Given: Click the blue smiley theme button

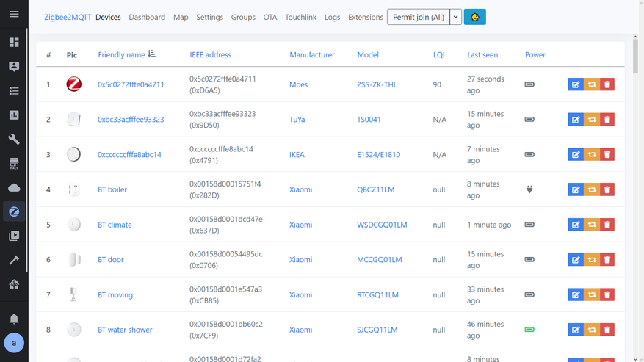Looking at the screenshot, I should [x=475, y=17].
